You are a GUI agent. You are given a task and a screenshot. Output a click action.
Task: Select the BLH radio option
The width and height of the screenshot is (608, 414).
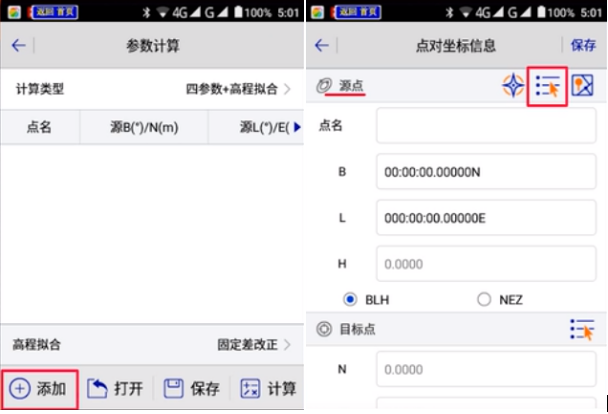[x=350, y=299]
